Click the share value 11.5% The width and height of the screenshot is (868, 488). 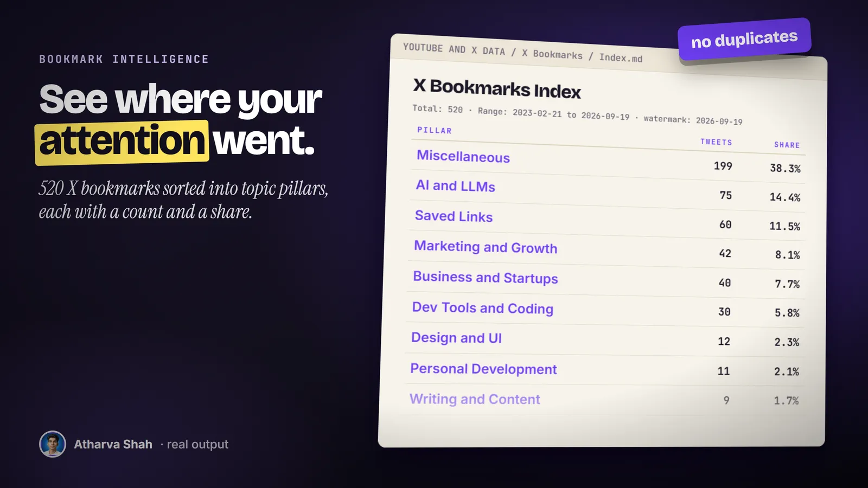784,226
